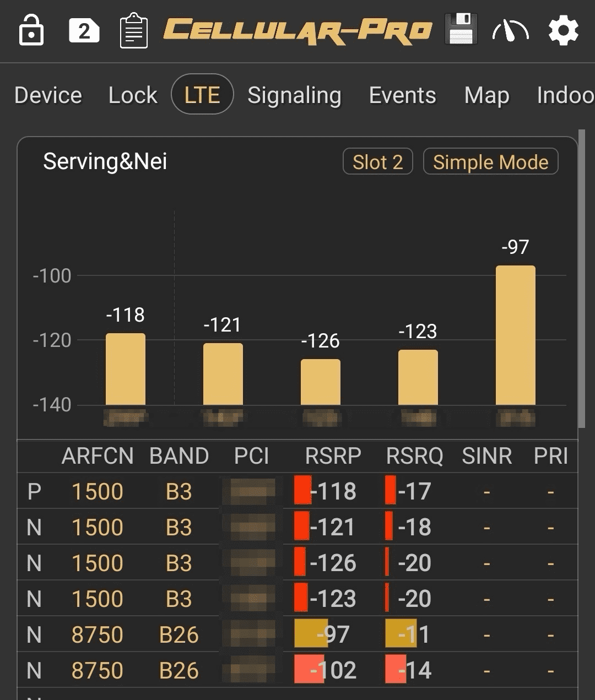Tap the RSRP value -123 in the table

(333, 599)
